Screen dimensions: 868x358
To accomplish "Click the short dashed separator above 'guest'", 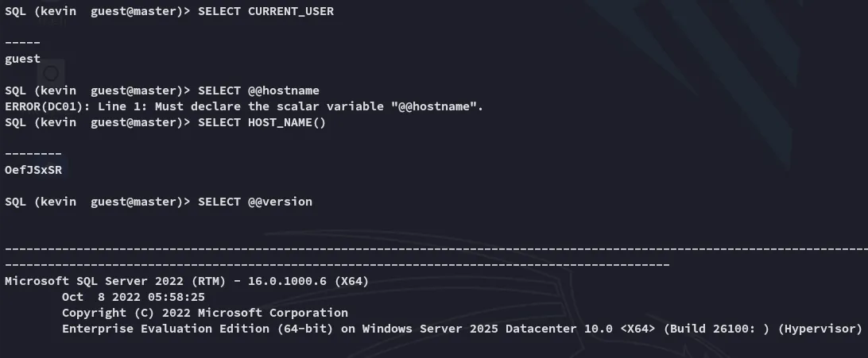I will coord(22,43).
